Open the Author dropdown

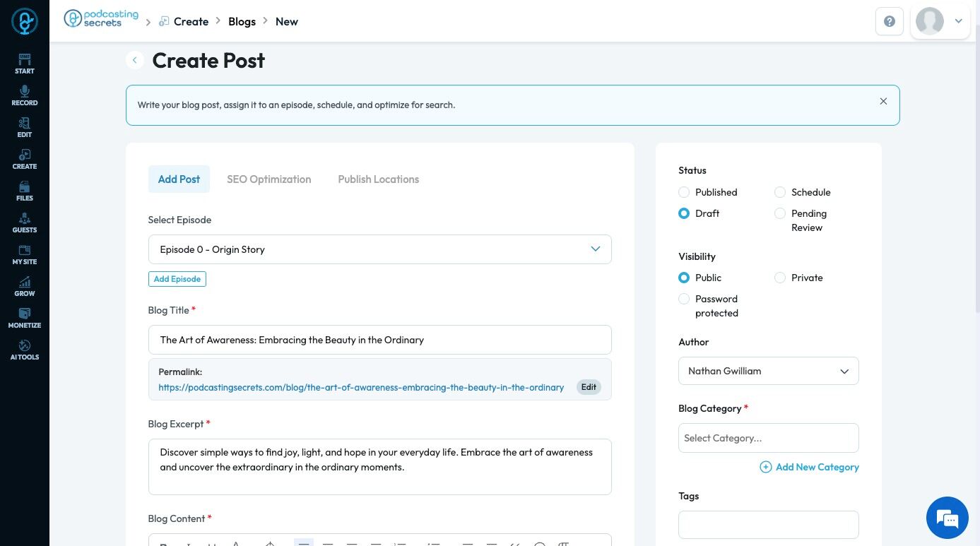768,371
